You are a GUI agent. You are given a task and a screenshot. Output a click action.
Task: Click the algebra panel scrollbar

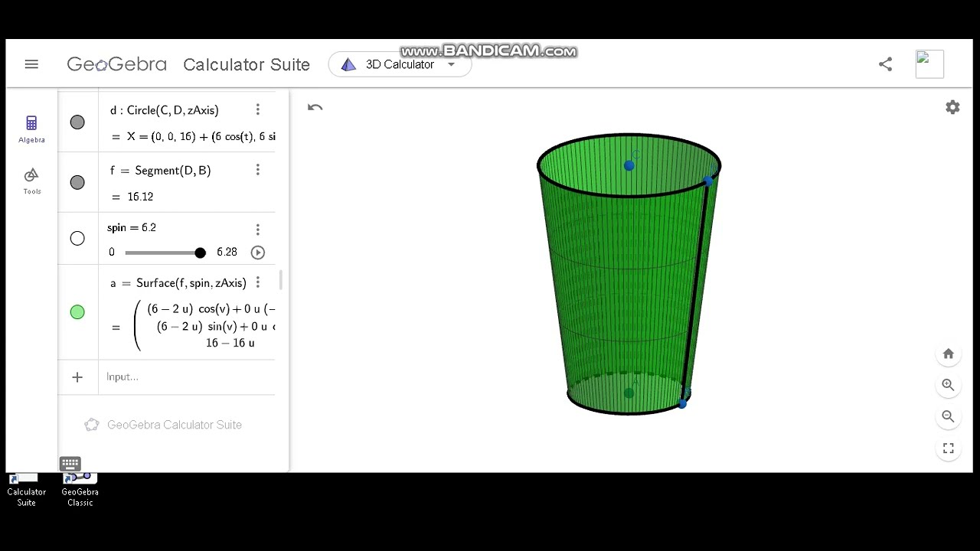point(281,280)
